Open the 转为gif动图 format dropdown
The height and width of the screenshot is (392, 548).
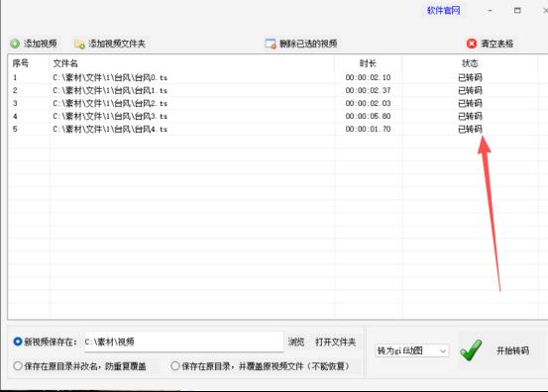(x=411, y=350)
